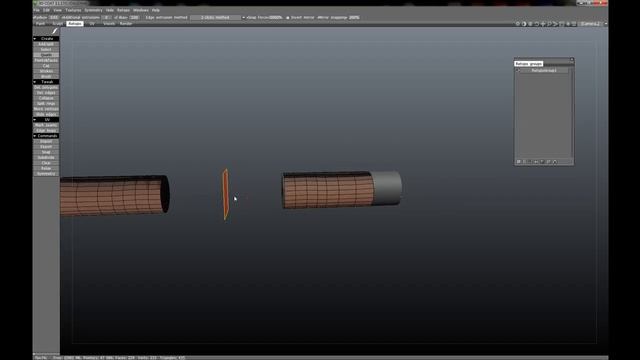Click the brush icon above Create panel

click(x=55, y=31)
